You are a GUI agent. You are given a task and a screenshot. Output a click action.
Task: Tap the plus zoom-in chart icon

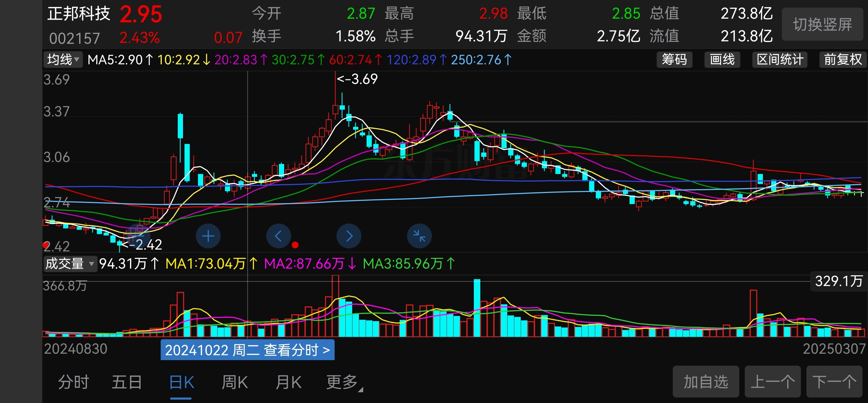(208, 236)
